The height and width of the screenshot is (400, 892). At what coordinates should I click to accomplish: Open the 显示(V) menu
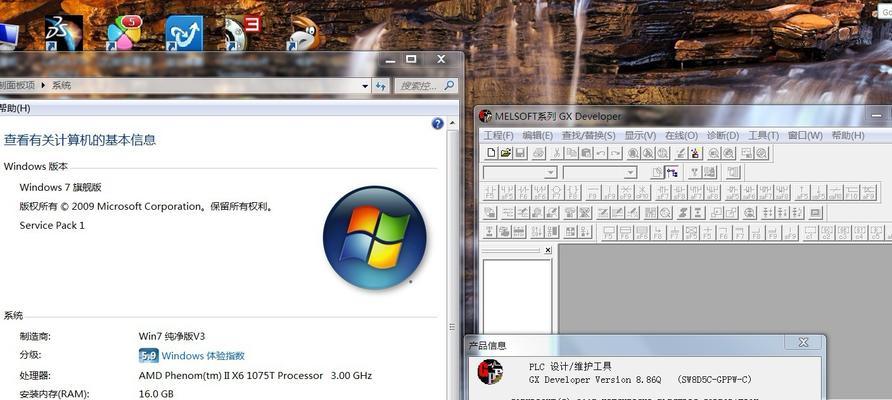pyautogui.click(x=640, y=135)
